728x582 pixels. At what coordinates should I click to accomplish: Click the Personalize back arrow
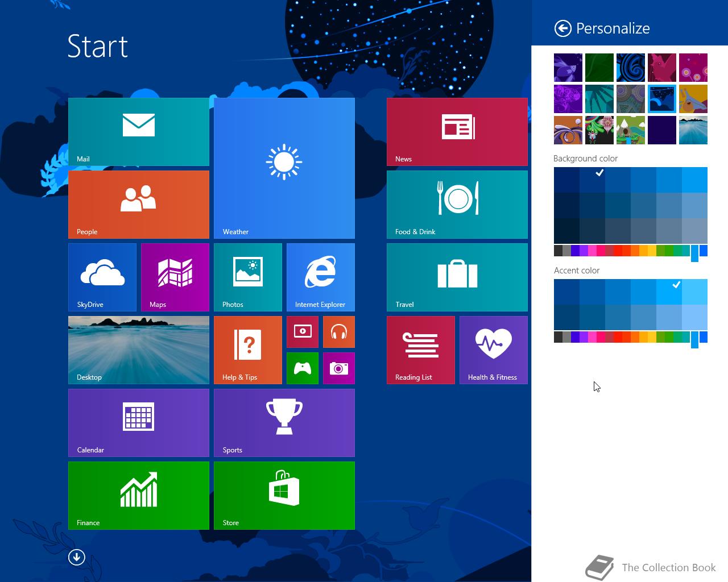point(562,28)
